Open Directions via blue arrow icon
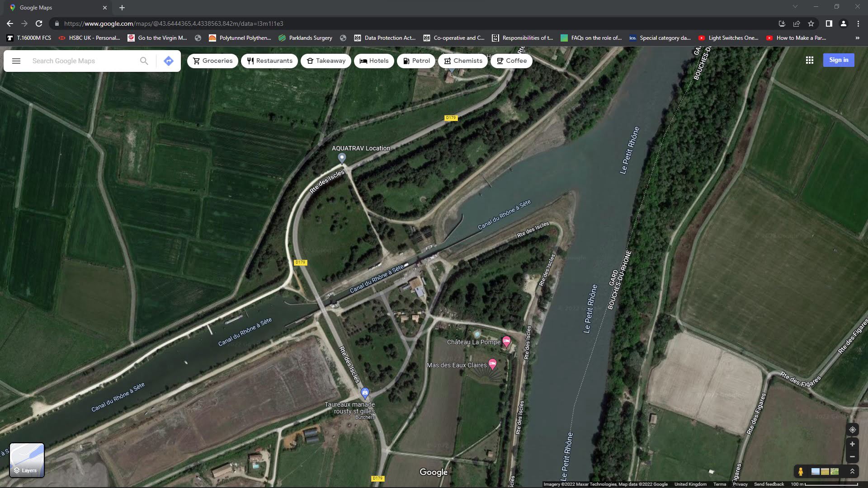 pyautogui.click(x=168, y=61)
